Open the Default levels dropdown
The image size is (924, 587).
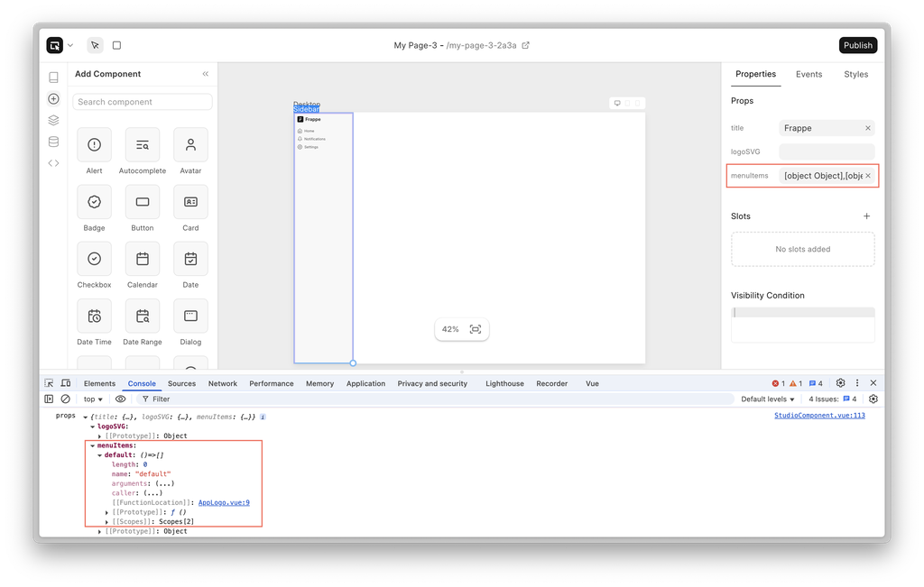coord(768,399)
